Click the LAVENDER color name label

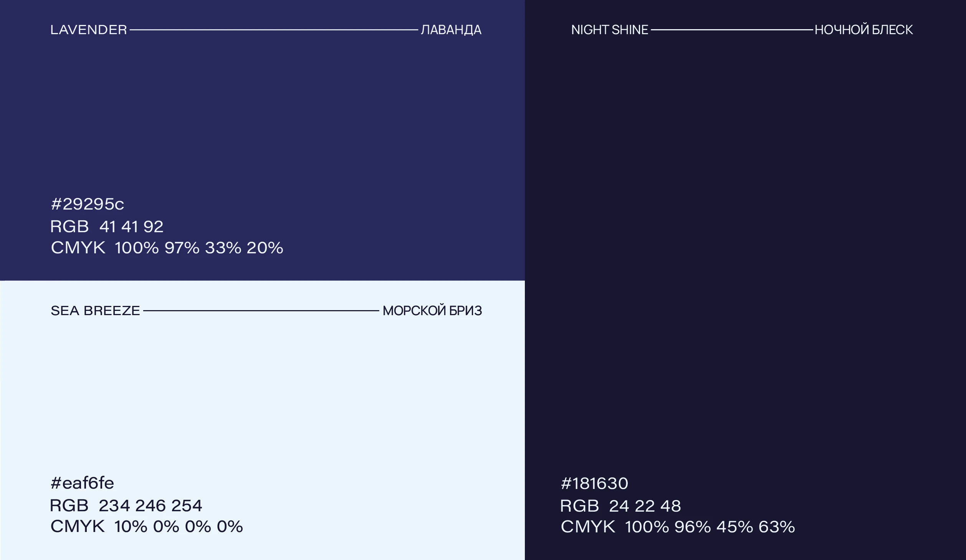[88, 30]
